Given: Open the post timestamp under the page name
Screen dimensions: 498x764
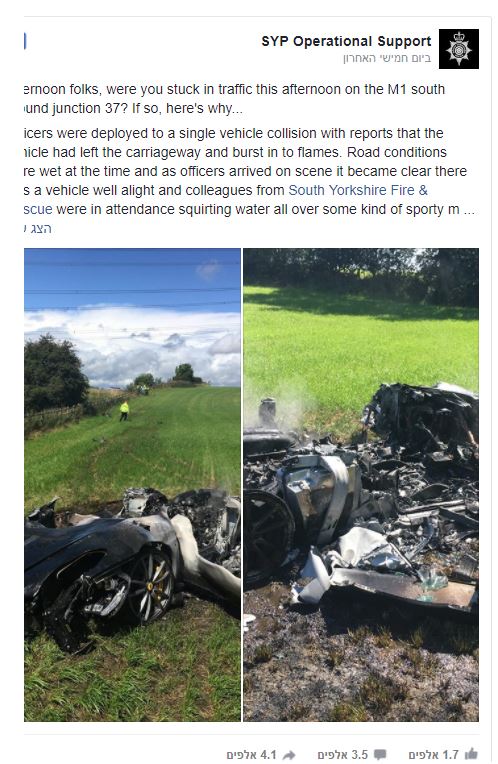Looking at the screenshot, I should pyautogui.click(x=387, y=58).
